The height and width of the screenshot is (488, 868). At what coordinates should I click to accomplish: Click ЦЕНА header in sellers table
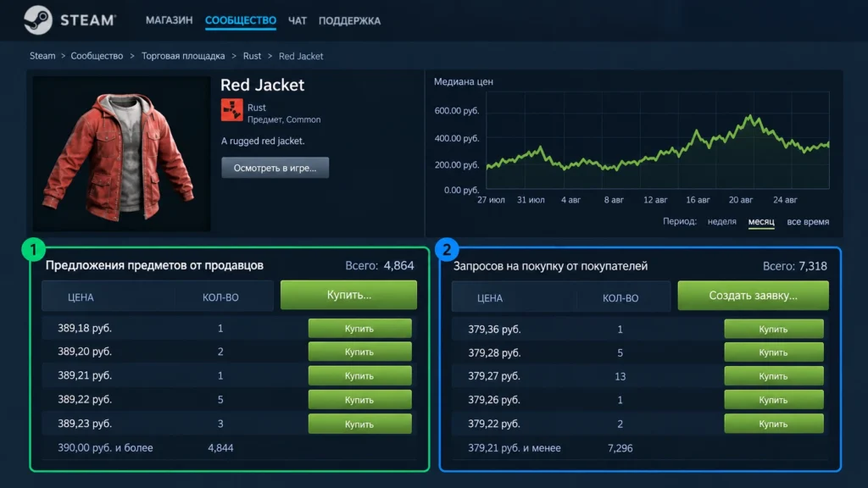[81, 297]
